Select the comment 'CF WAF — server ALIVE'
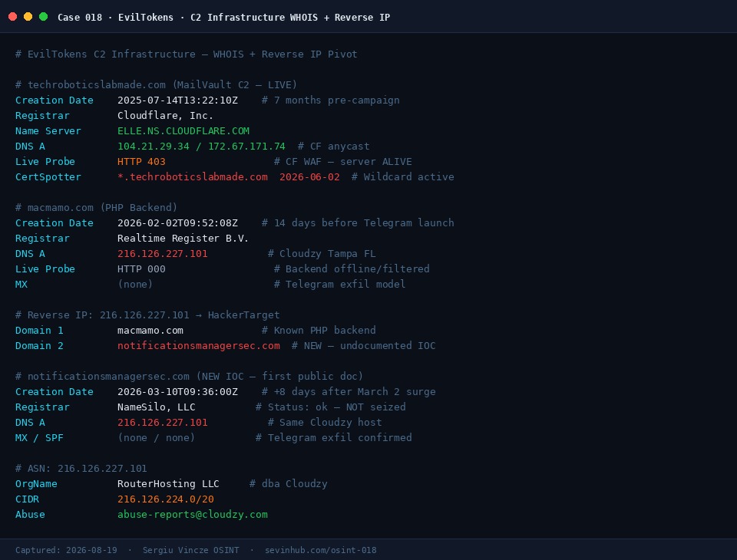 349,162
